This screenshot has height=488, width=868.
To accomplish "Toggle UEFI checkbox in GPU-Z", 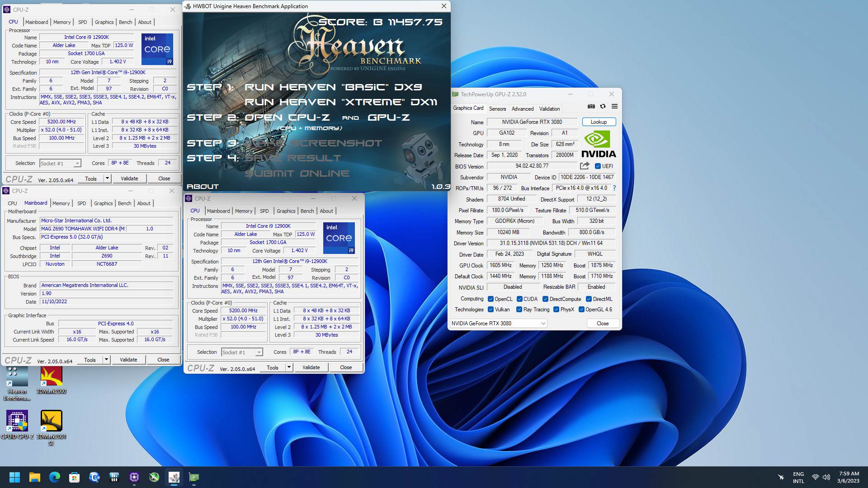I will [598, 166].
